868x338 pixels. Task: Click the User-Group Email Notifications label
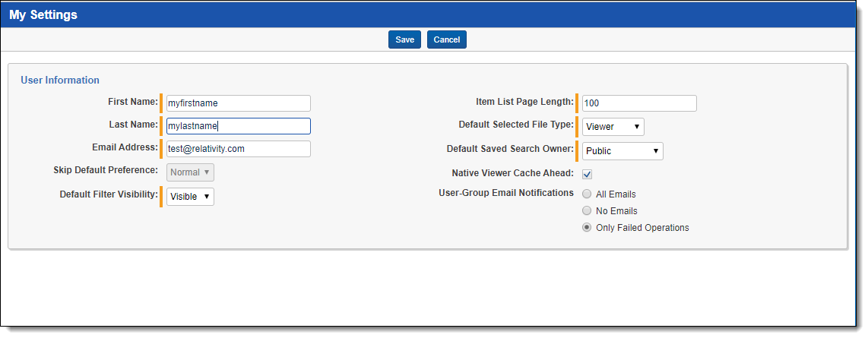tap(505, 193)
